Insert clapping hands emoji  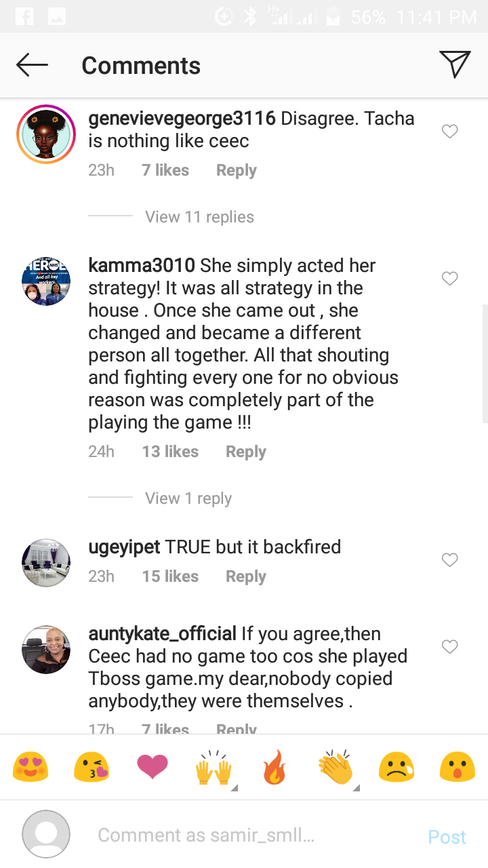pos(335,768)
